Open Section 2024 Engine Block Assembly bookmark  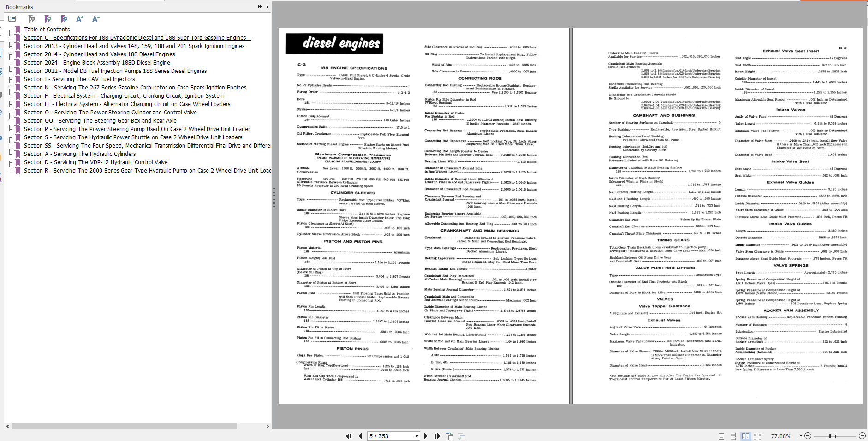coord(97,62)
